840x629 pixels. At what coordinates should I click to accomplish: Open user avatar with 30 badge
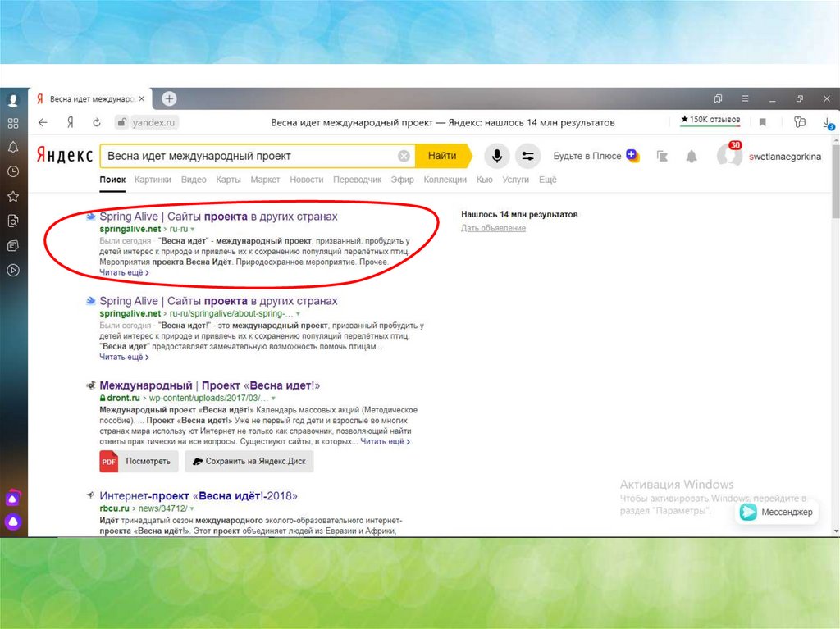[x=729, y=155]
